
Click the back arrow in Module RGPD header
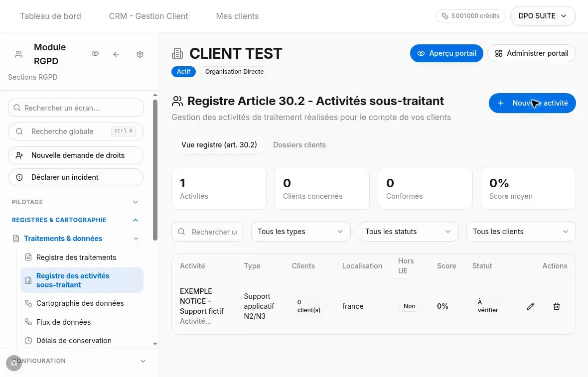tap(116, 54)
